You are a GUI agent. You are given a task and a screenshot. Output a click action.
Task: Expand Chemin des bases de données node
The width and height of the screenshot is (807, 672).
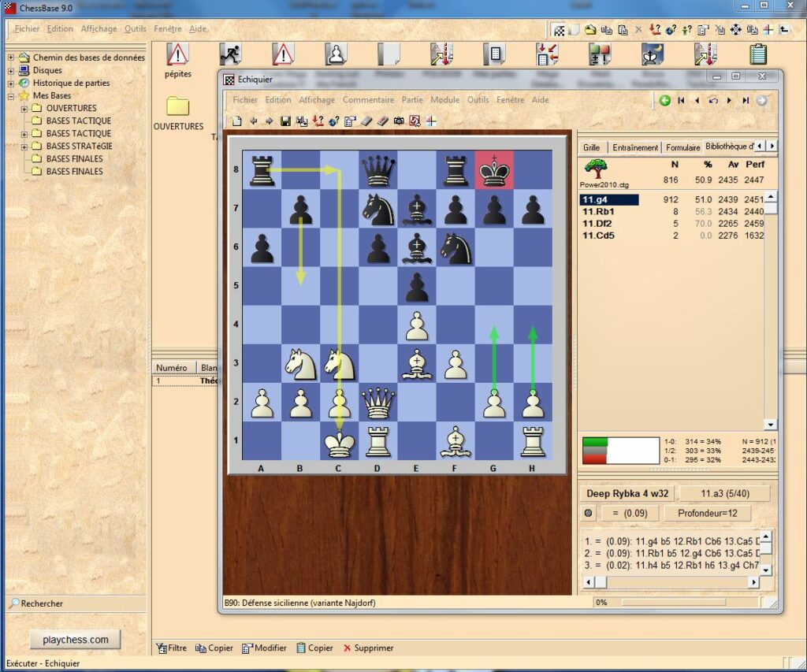pyautogui.click(x=11, y=58)
